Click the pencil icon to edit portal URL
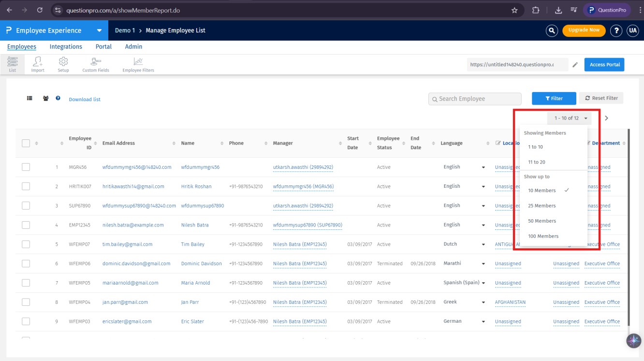The height and width of the screenshot is (361, 644). click(x=575, y=65)
